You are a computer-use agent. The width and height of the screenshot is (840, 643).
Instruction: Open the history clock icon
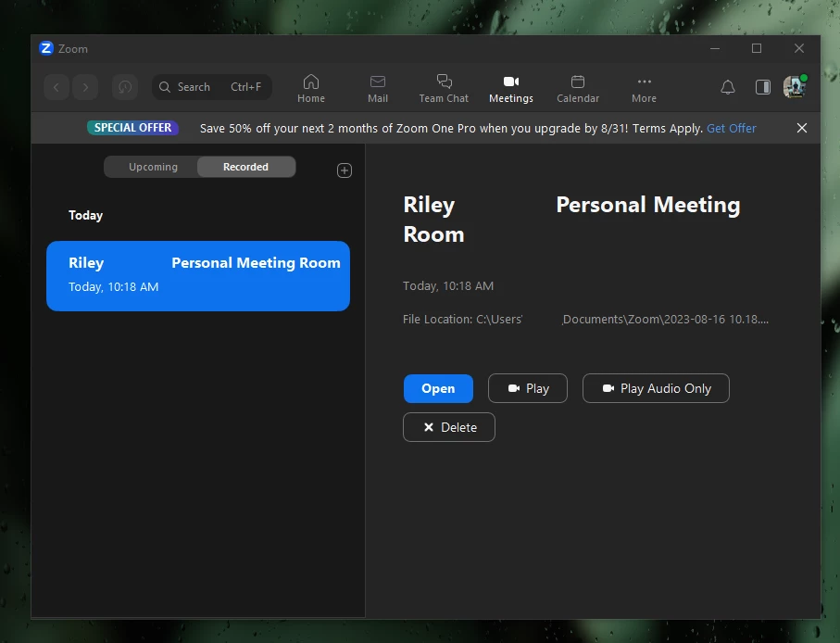(125, 87)
